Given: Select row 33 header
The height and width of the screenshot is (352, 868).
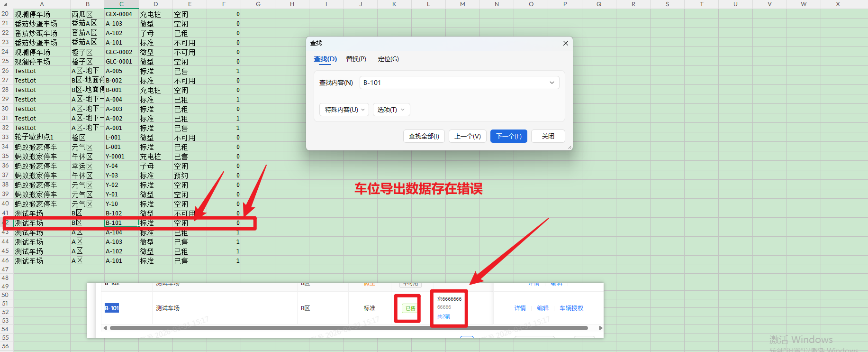Looking at the screenshot, I should click(x=6, y=137).
